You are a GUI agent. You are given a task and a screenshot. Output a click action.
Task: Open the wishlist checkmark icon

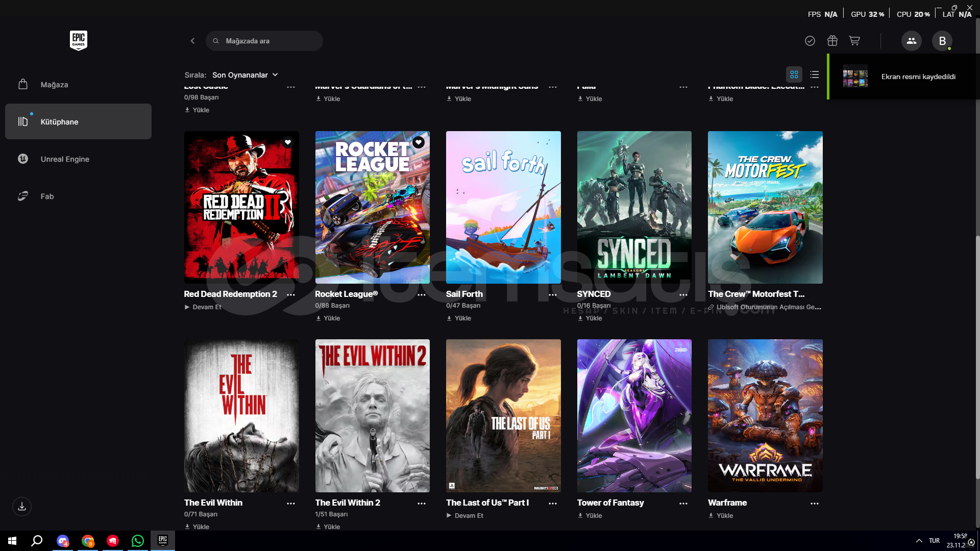(810, 41)
